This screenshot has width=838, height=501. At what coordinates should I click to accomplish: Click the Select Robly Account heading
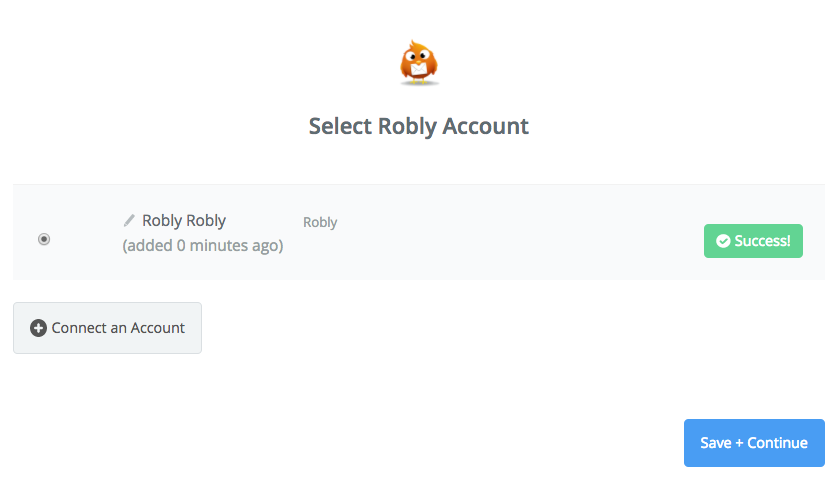coord(419,126)
